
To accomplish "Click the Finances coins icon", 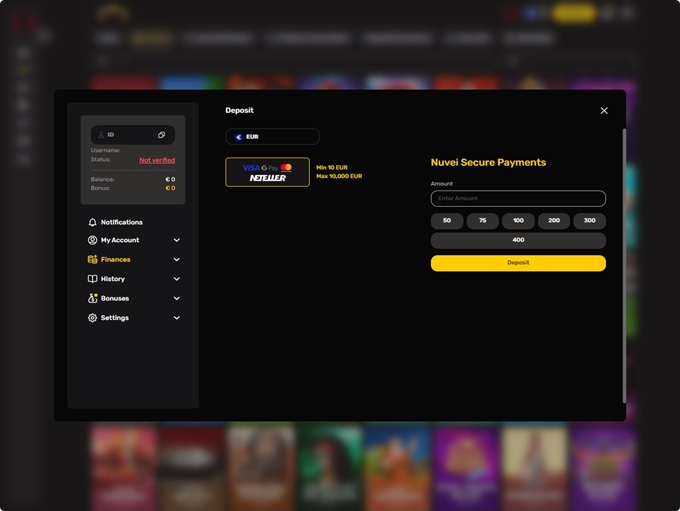I will tap(92, 259).
